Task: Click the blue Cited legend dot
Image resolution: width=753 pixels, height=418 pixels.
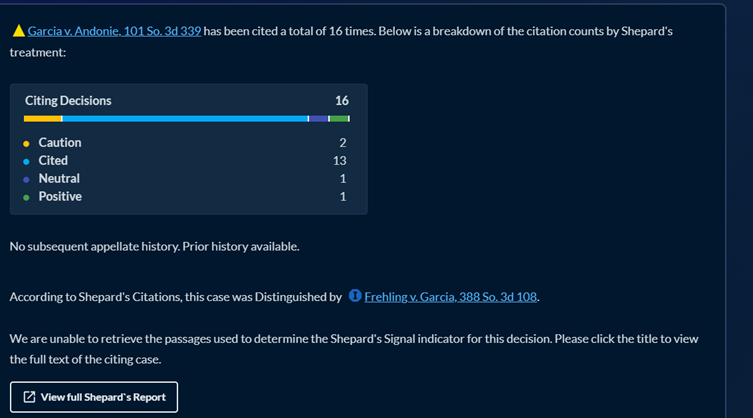Action: point(26,161)
